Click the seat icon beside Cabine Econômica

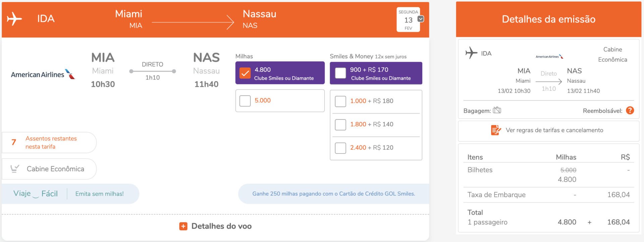tap(15, 169)
